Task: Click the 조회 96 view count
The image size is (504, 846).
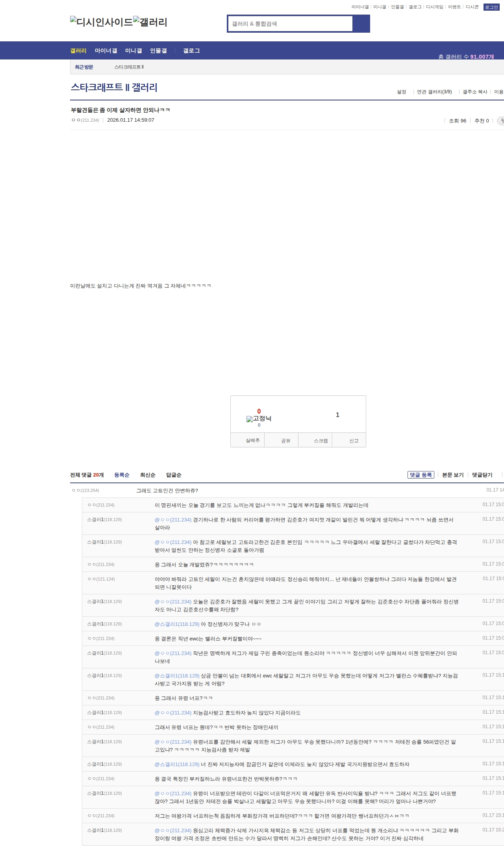Action: click(458, 121)
